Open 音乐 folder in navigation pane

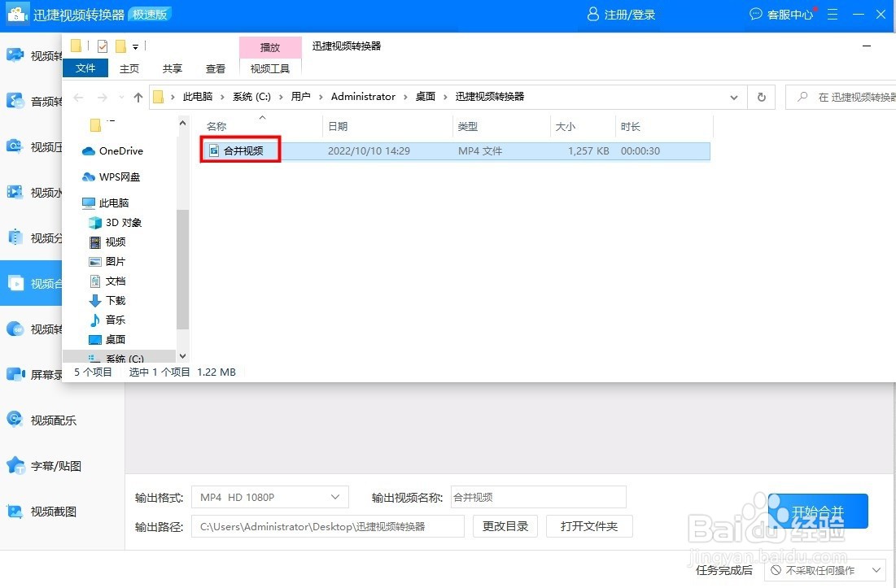pyautogui.click(x=107, y=320)
